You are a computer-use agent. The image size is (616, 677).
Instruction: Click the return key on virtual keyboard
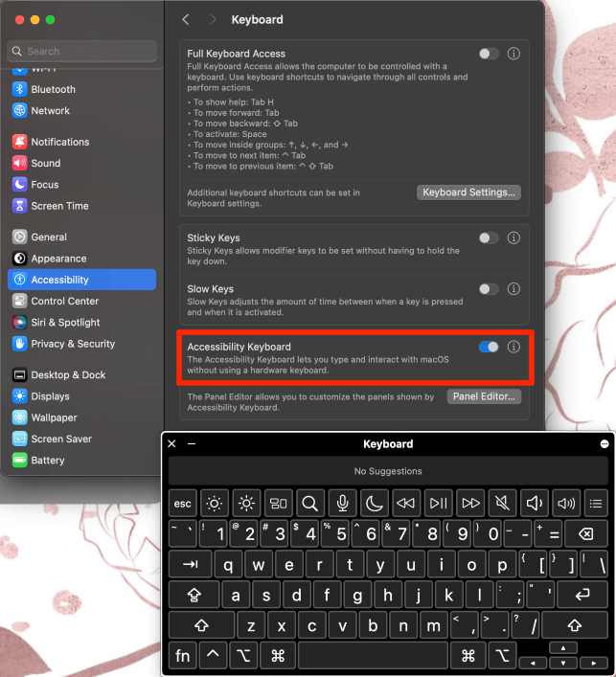(x=582, y=595)
